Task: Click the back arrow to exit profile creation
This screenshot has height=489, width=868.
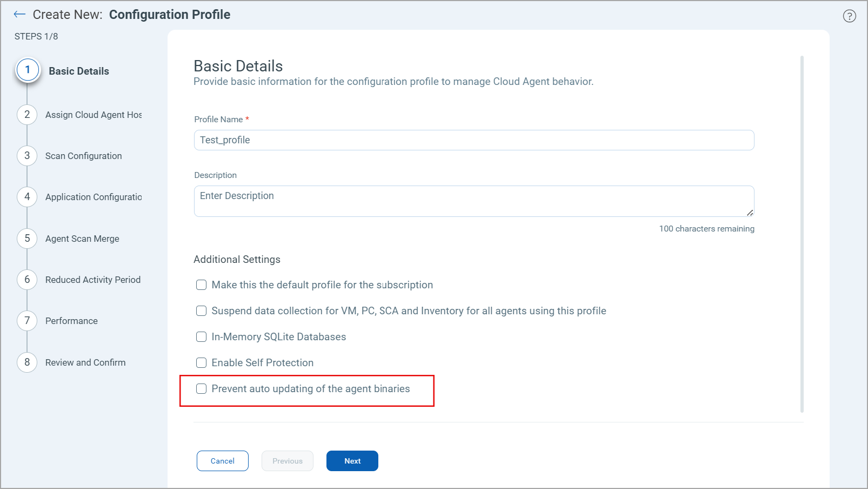Action: (19, 14)
